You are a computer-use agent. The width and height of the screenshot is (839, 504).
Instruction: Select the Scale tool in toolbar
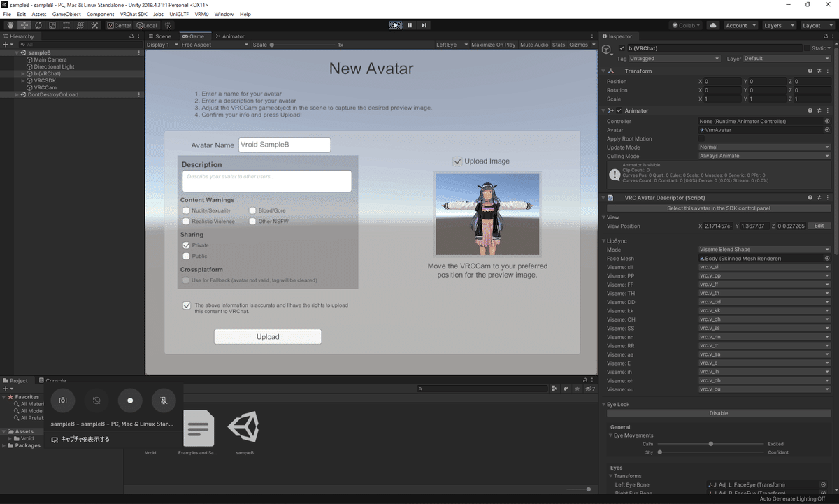click(52, 25)
